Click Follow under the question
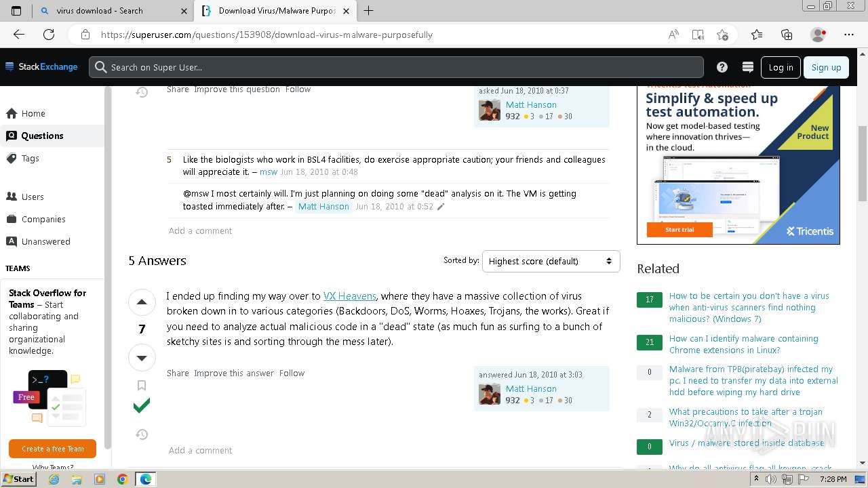 pyautogui.click(x=298, y=89)
